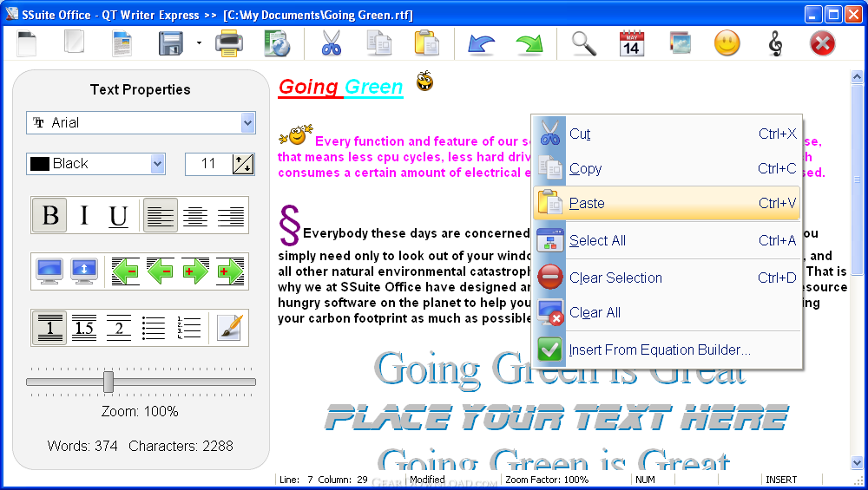Screen dimensions: 868x490
Task: Click the 'Words: 374' counter
Action: point(82,446)
